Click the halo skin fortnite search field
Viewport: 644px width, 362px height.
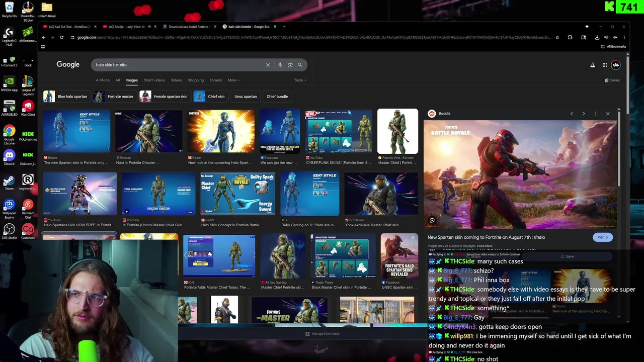(179, 65)
